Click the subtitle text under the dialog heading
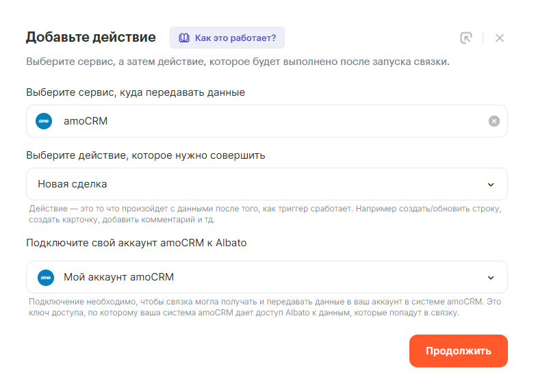 coord(238,62)
